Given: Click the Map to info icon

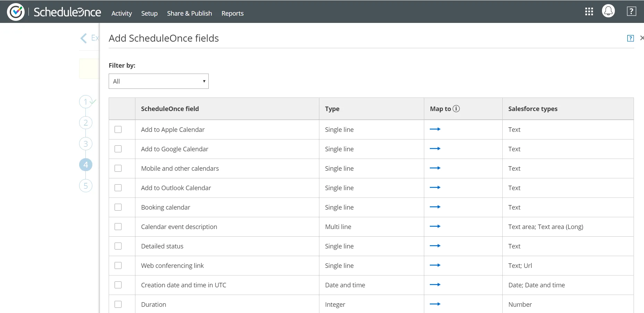Looking at the screenshot, I should [456, 109].
